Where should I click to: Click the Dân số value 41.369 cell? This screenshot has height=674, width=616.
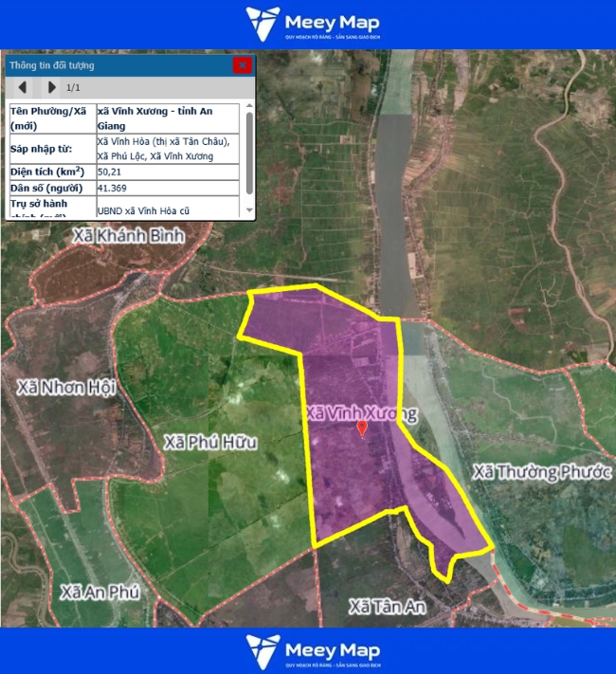pos(169,189)
